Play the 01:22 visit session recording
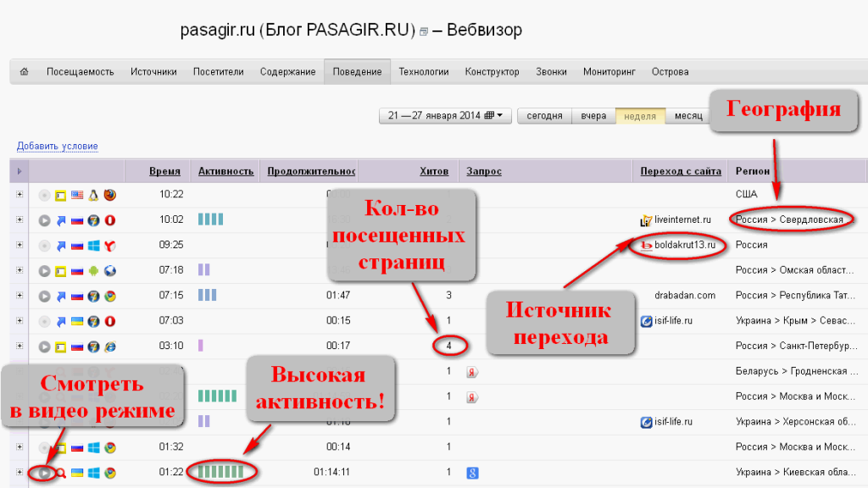This screenshot has height=488, width=868. (44, 473)
